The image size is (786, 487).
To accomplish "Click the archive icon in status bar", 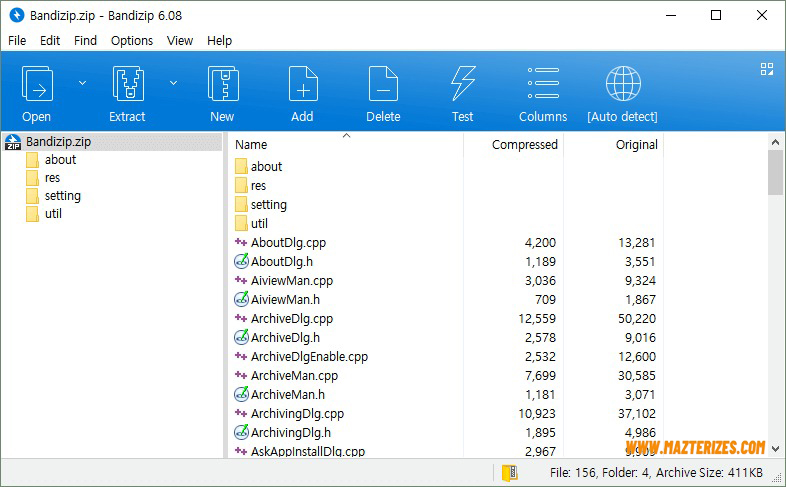I will point(509,472).
